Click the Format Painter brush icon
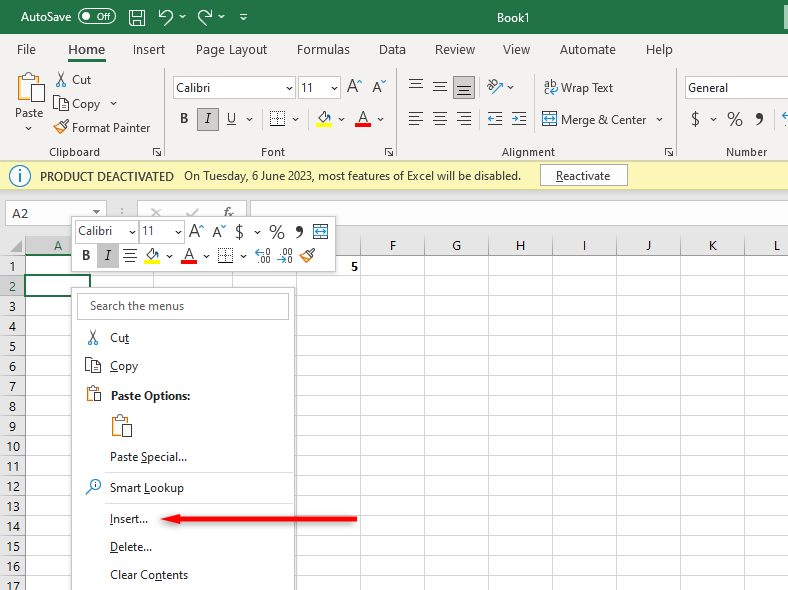This screenshot has height=590, width=788. [62, 127]
